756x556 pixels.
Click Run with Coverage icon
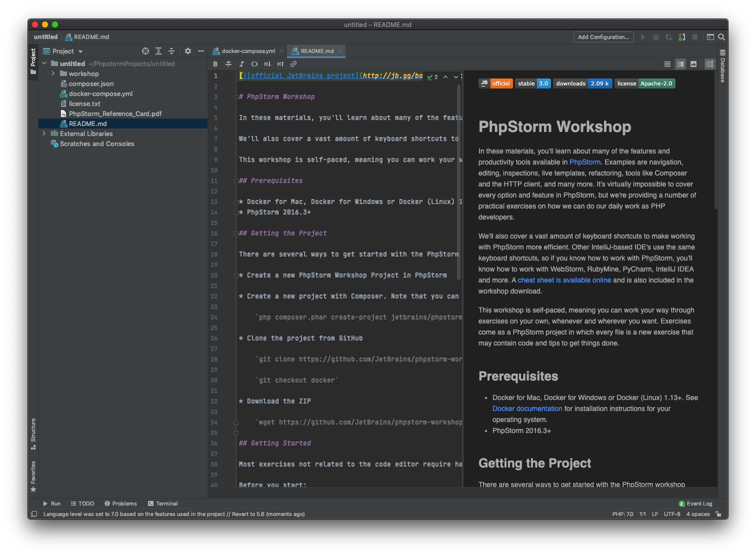point(668,37)
